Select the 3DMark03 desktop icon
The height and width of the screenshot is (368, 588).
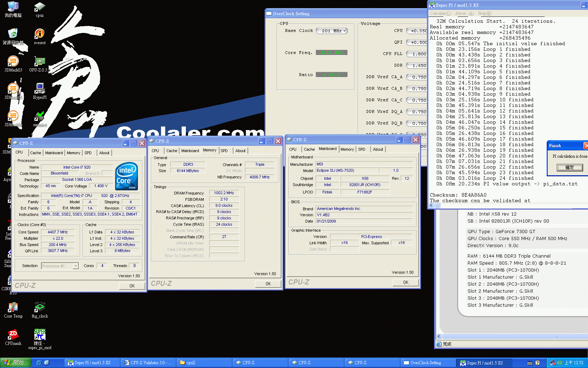click(13, 64)
